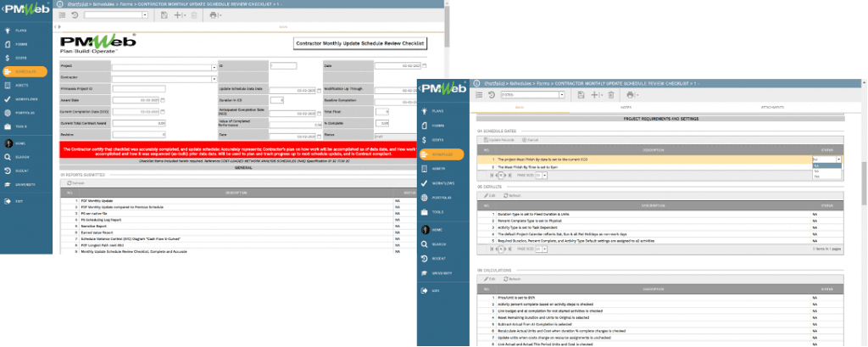This screenshot has width=868, height=347.
Task: Expand Project dropdown in left window
Action: tap(214, 68)
